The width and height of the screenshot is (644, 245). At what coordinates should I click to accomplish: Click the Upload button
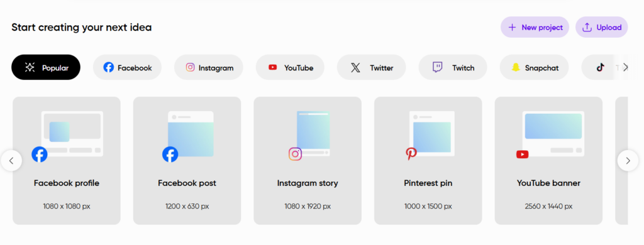click(601, 27)
